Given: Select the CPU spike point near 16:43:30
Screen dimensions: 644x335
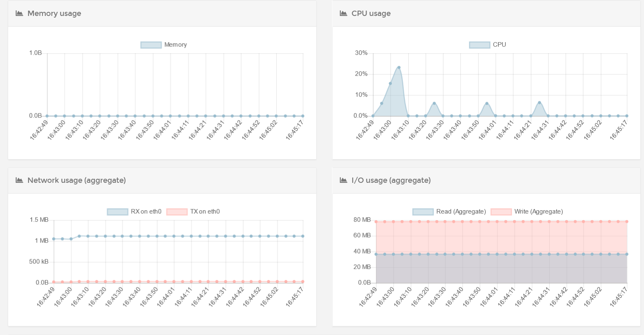Looking at the screenshot, I should (434, 103).
